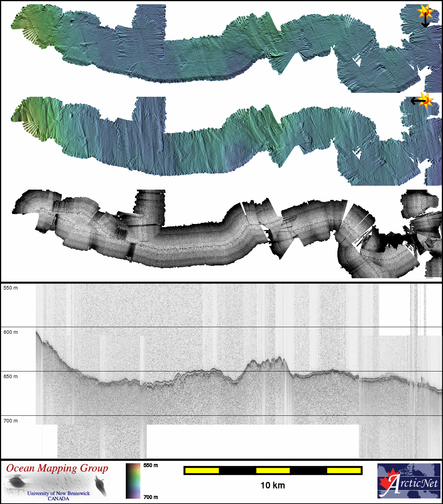The width and height of the screenshot is (443, 504).
Task: Click the left-pointing arrow beside the second sun
Action: click(416, 101)
